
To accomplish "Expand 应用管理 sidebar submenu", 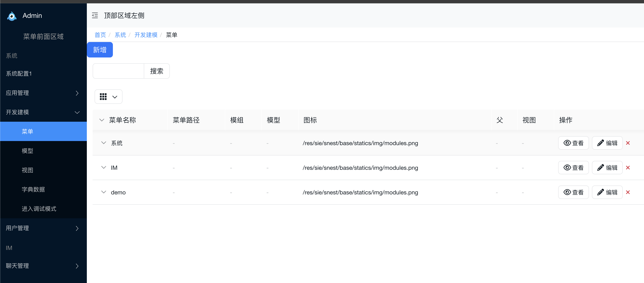I will click(x=43, y=93).
